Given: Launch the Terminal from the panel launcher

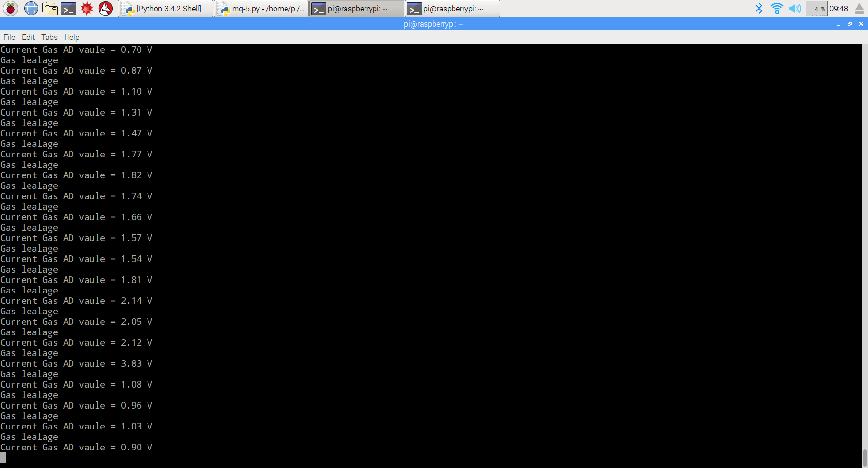Looking at the screenshot, I should (x=69, y=8).
